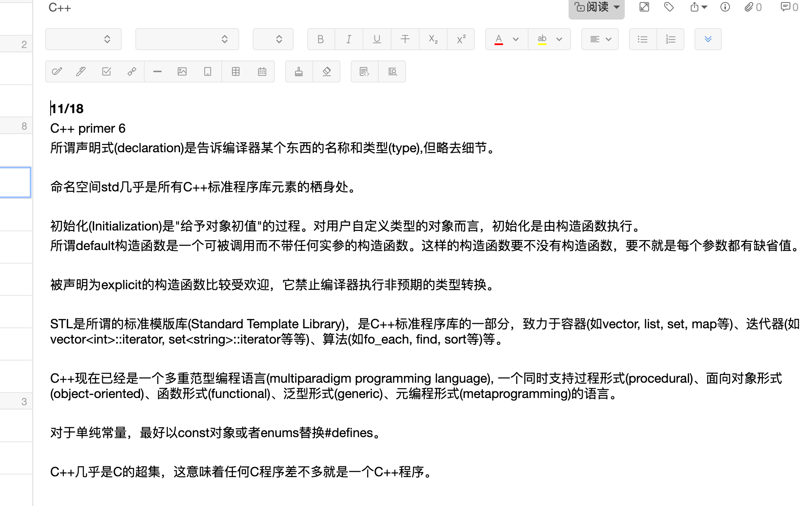812x506 pixels.
Task: Insert an image into the note
Action: 182,71
